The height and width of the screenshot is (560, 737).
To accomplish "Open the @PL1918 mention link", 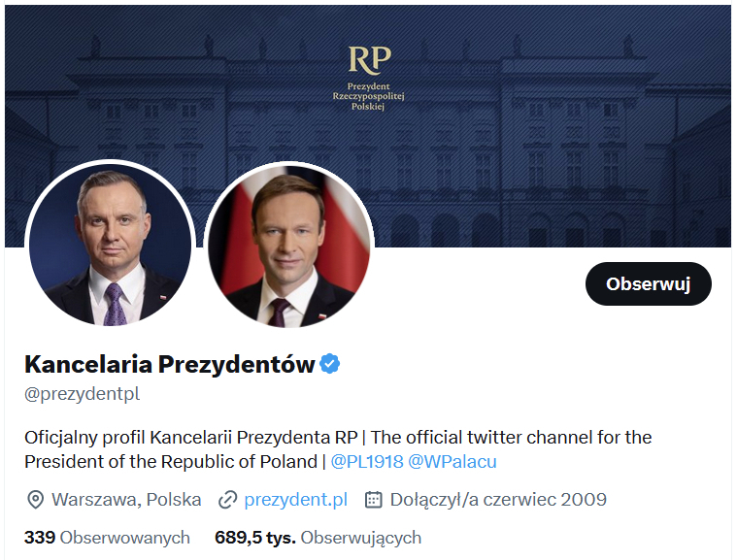I will (x=367, y=462).
